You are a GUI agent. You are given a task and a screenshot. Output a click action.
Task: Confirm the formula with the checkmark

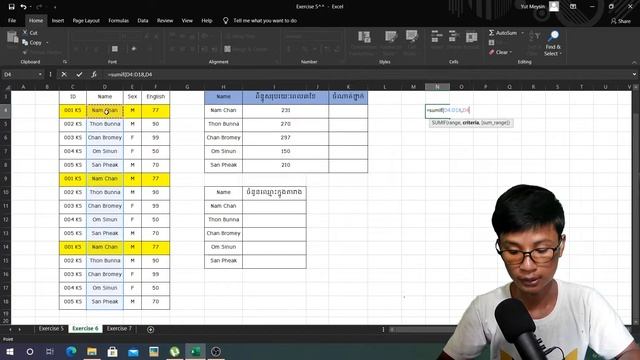[79, 74]
